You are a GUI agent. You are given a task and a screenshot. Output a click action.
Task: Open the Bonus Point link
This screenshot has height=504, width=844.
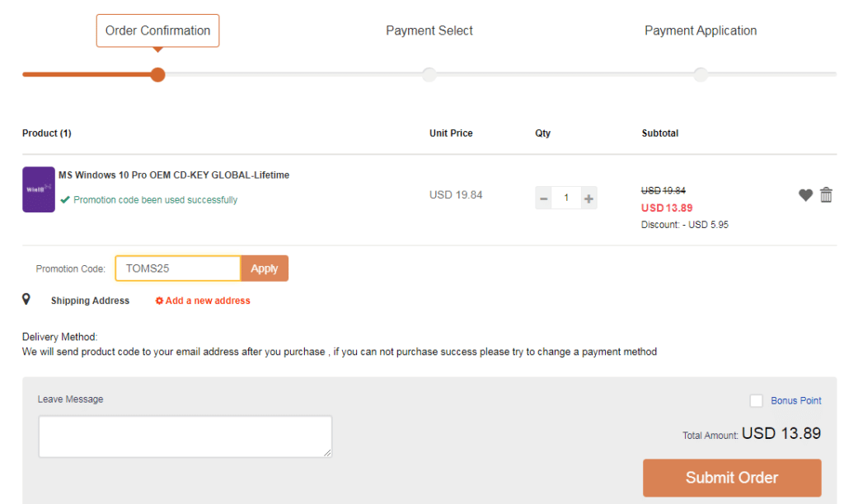pos(796,401)
